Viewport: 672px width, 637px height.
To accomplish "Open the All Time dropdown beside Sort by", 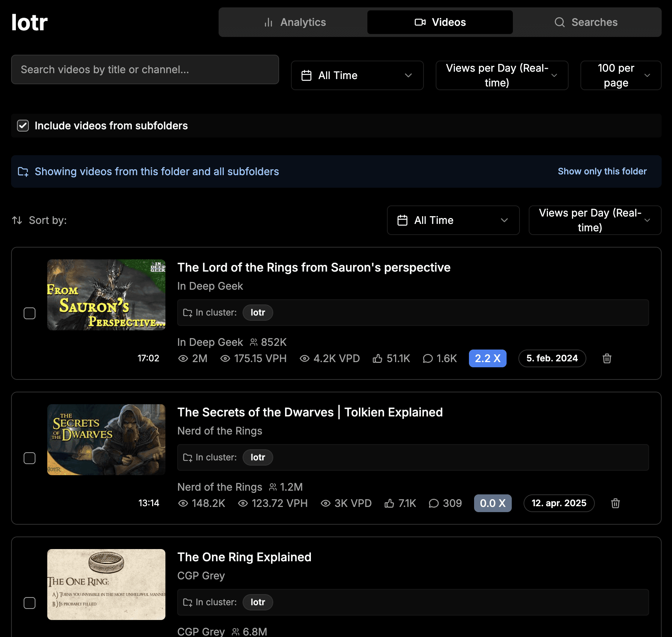I will pyautogui.click(x=453, y=220).
